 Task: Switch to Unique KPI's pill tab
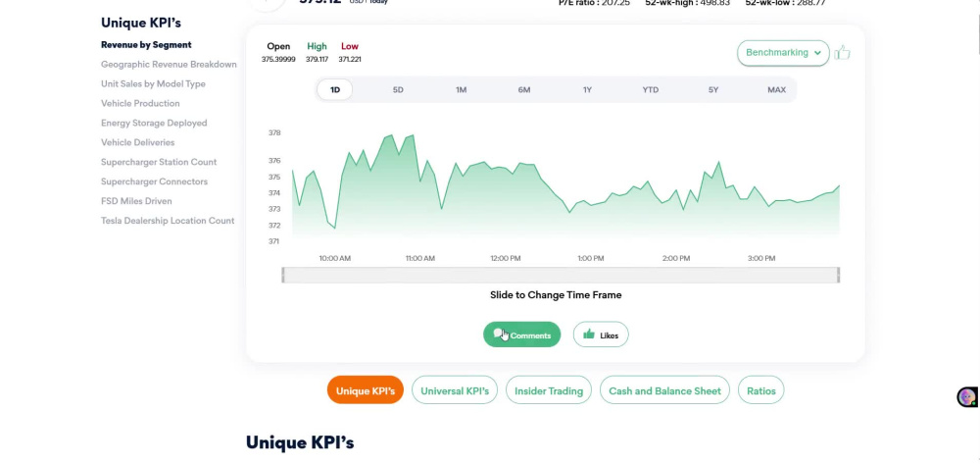tap(365, 390)
